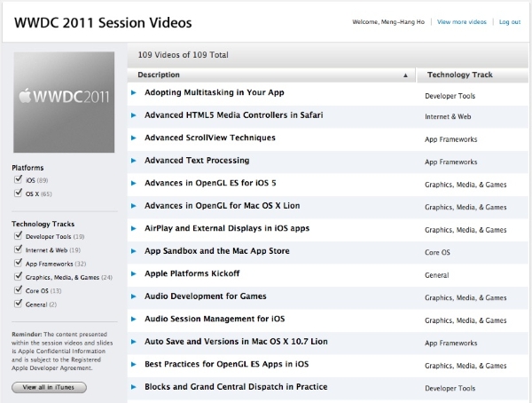Viewport: 532px width, 403px height.
Task: Click 109 Videos of 109 Total text
Action: click(184, 55)
